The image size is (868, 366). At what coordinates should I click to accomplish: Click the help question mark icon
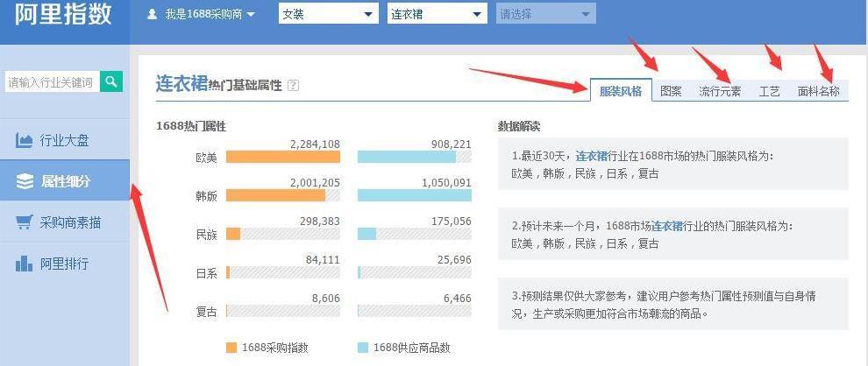click(x=294, y=86)
